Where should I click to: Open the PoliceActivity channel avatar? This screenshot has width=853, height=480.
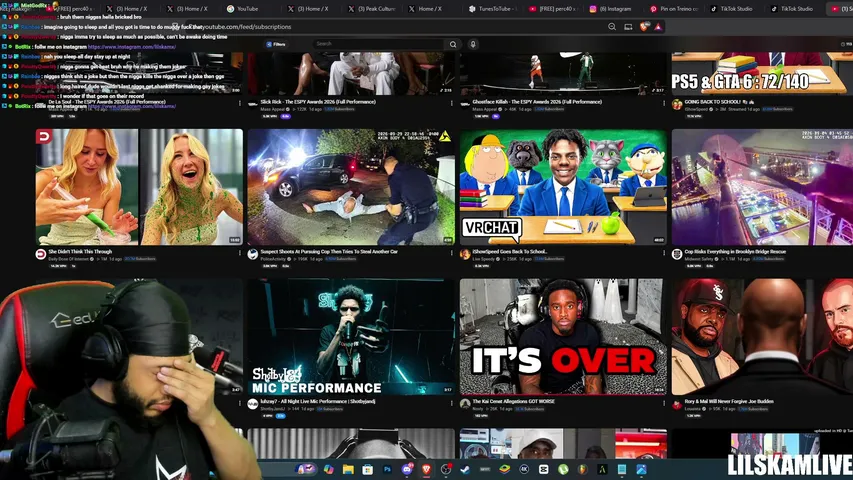252,254
